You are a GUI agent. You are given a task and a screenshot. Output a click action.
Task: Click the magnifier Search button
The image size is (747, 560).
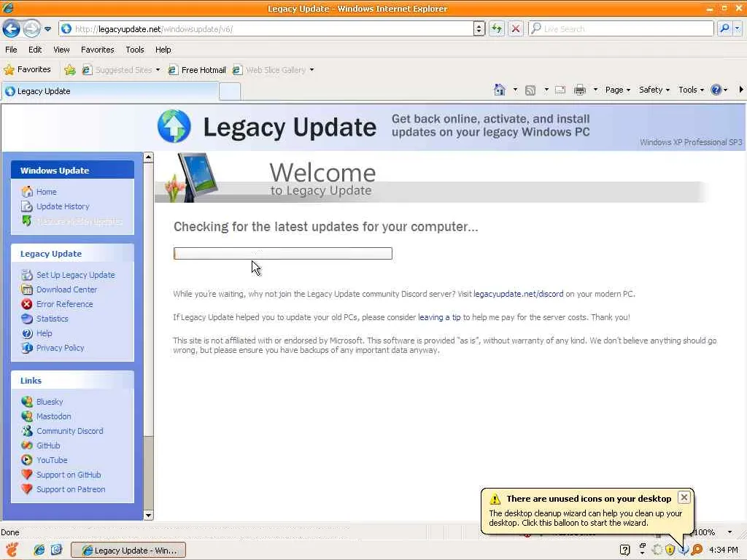point(724,29)
